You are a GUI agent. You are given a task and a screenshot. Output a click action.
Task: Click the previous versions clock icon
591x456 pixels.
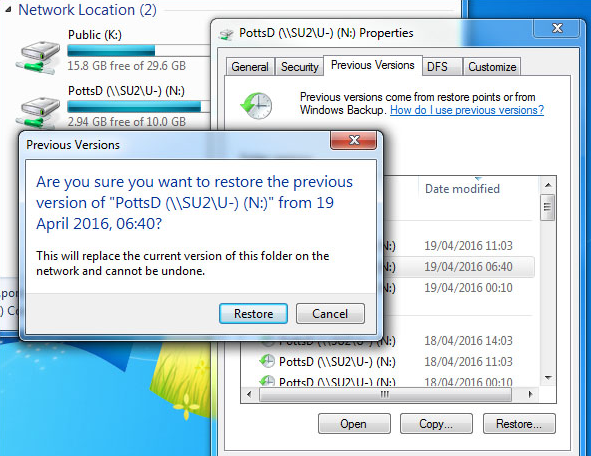(256, 105)
